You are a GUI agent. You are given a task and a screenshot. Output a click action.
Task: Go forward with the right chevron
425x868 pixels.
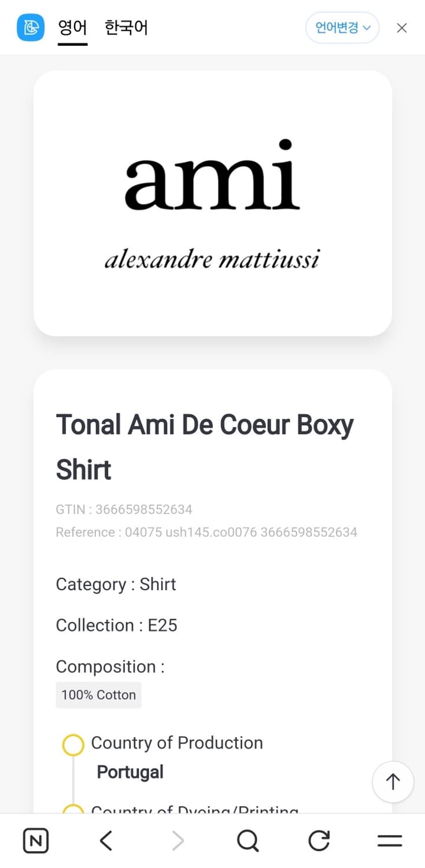[x=178, y=841]
